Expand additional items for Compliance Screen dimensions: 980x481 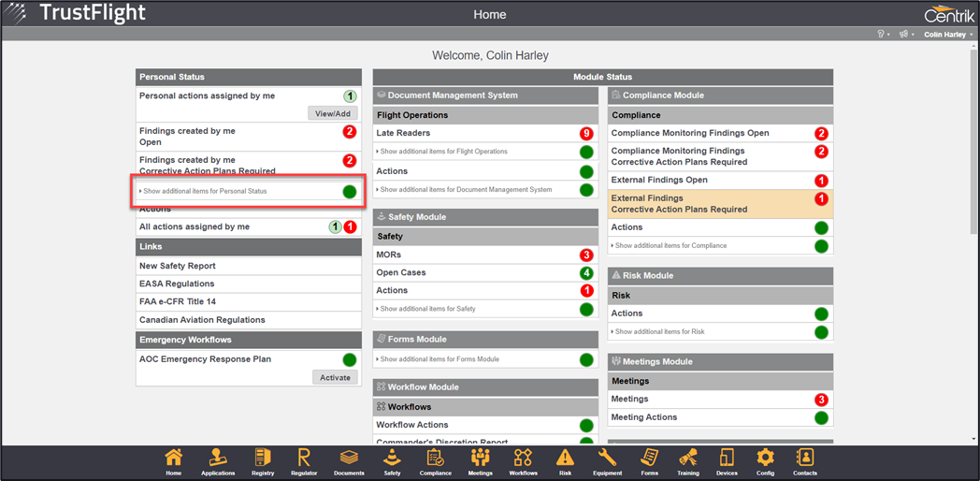(x=670, y=246)
